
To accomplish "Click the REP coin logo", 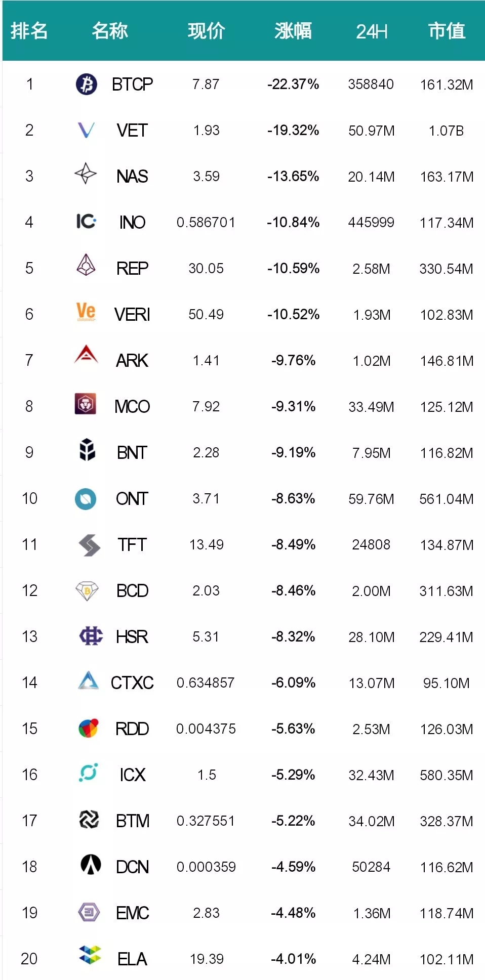I will coord(86,265).
